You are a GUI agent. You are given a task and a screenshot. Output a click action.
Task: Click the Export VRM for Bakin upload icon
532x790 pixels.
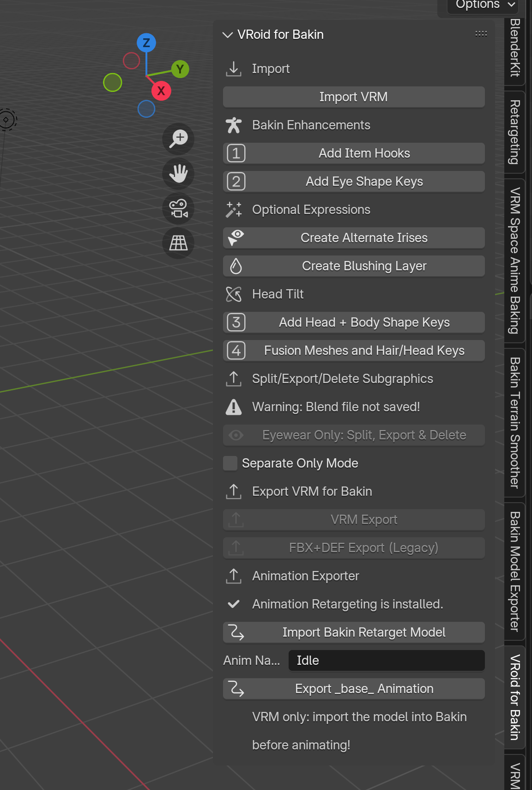[234, 492]
